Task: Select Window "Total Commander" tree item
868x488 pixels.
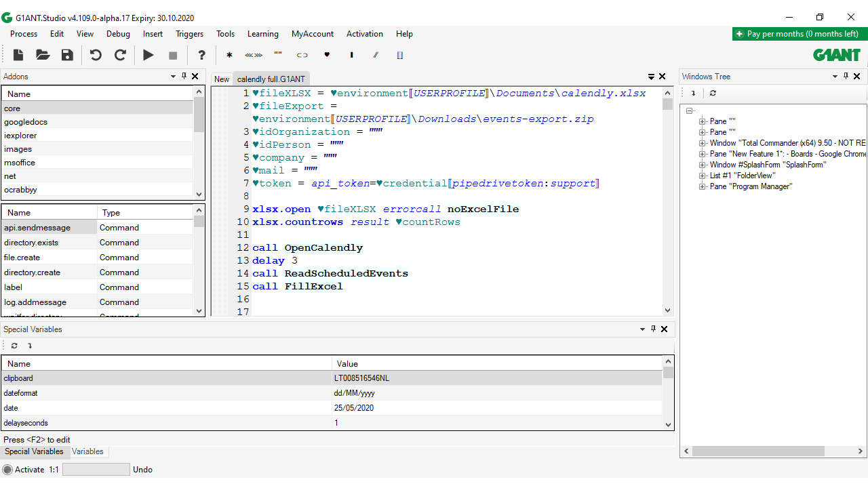Action: [x=788, y=143]
